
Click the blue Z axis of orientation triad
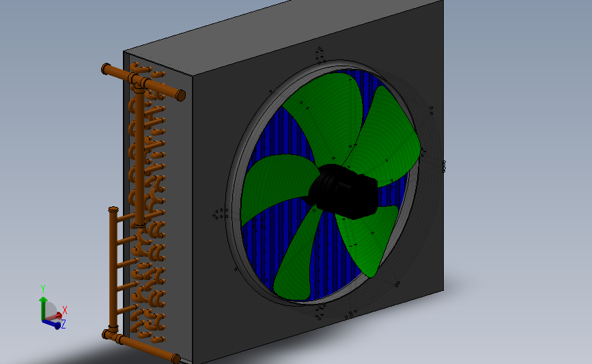52,324
